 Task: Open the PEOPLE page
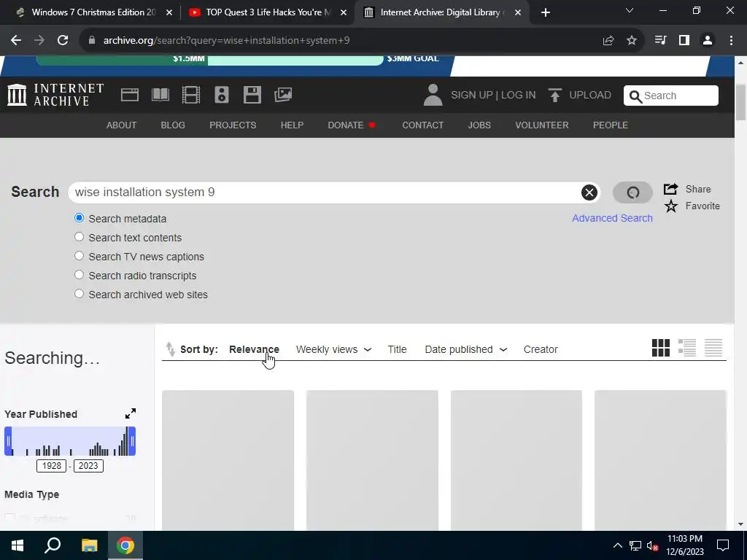pyautogui.click(x=611, y=125)
